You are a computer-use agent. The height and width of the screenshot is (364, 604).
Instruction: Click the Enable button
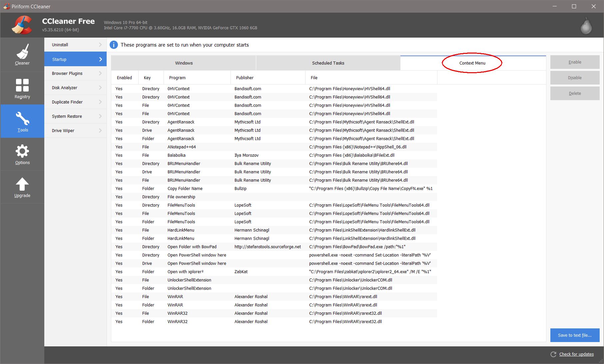coord(575,62)
